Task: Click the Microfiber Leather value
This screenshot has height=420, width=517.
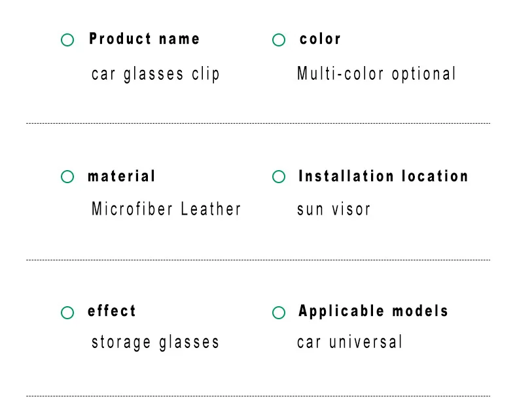Action: point(166,209)
